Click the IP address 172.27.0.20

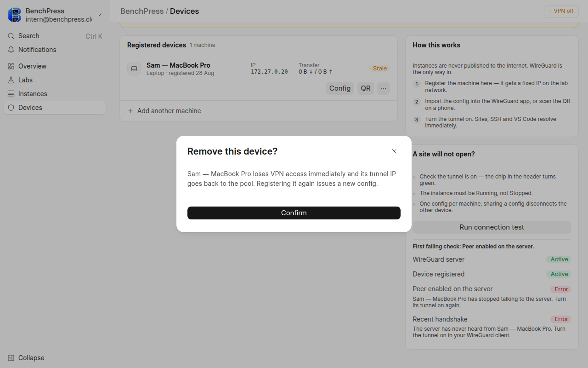click(x=269, y=72)
